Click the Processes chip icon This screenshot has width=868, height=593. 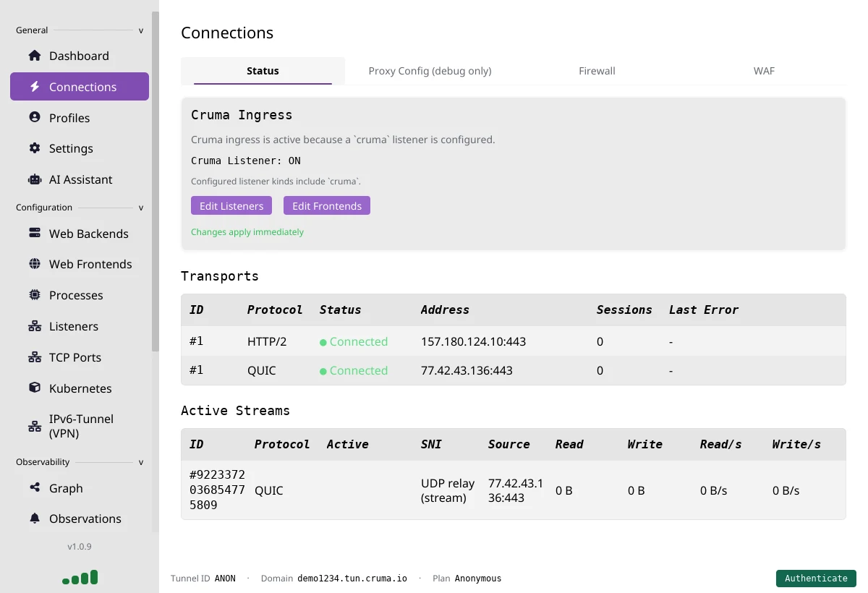34,295
